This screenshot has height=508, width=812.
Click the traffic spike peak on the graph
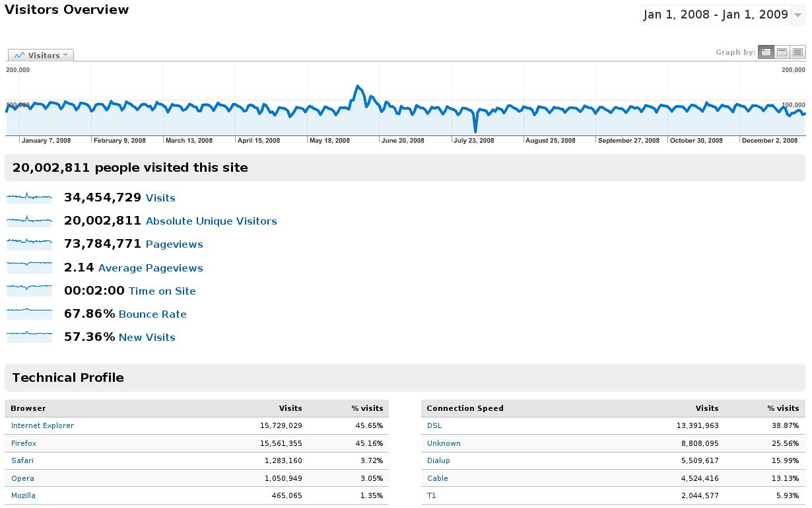[358, 86]
